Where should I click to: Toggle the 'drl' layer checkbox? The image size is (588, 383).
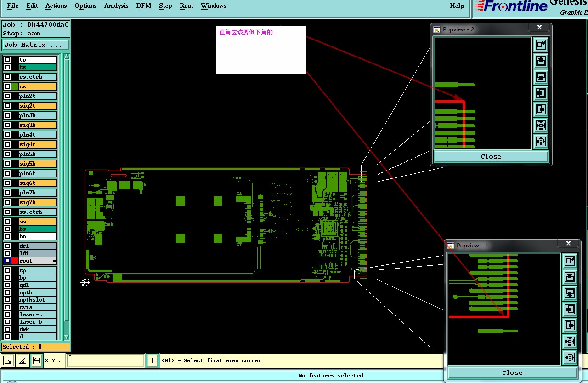(x=7, y=246)
